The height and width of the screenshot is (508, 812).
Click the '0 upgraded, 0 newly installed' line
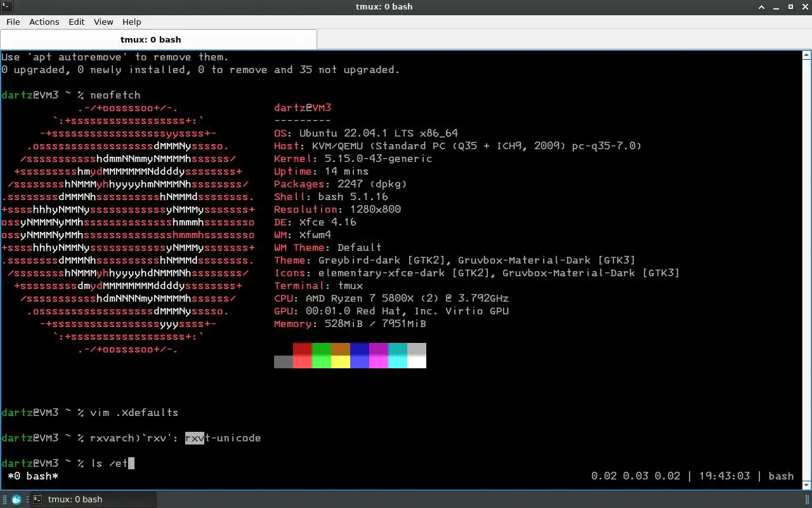pyautogui.click(x=200, y=70)
